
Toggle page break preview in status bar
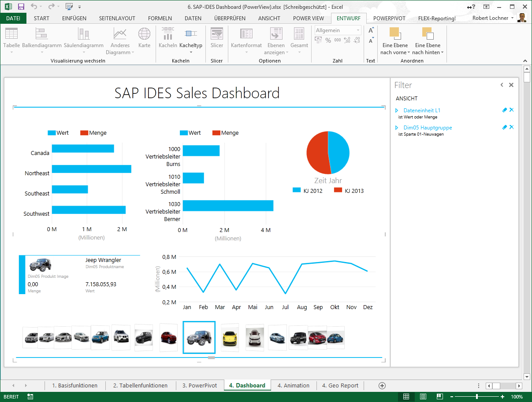tap(439, 397)
